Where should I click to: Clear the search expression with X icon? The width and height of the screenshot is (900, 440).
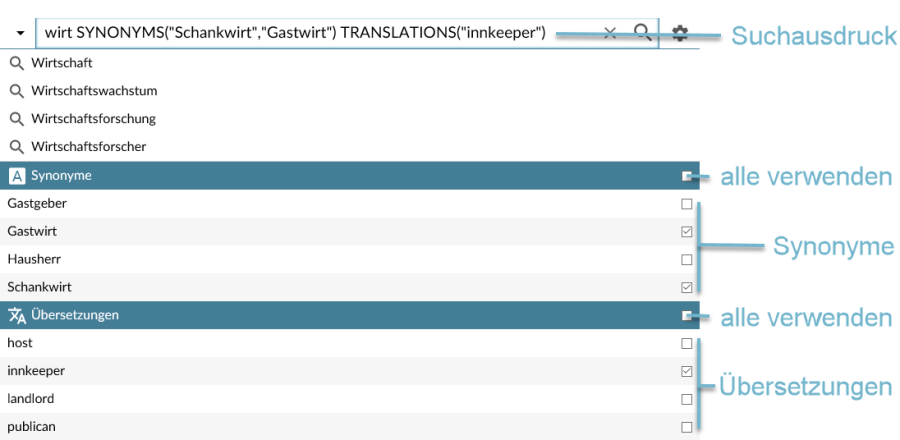[x=610, y=33]
